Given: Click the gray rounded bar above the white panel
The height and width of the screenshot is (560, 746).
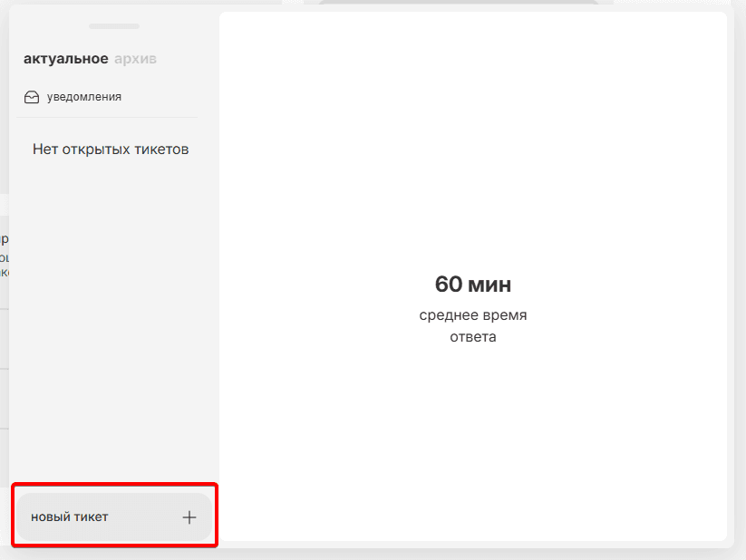Looking at the screenshot, I should (453, 5).
